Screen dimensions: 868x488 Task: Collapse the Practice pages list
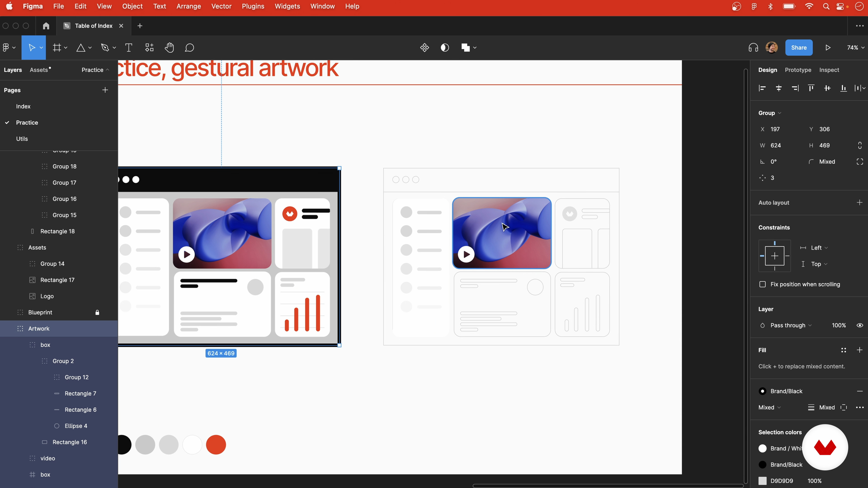point(95,70)
